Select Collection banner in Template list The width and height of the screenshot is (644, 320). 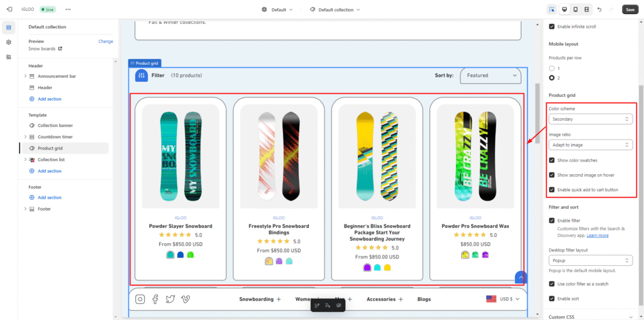[55, 125]
